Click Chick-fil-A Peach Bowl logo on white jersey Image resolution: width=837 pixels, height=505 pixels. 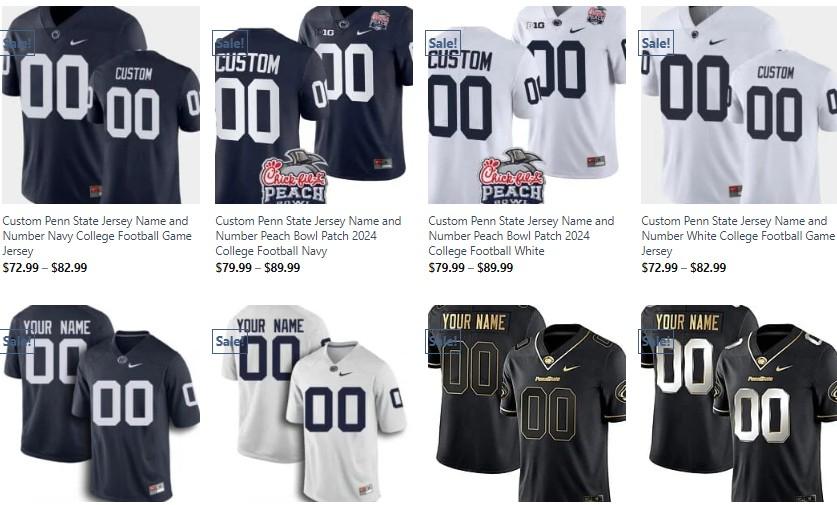tap(512, 177)
